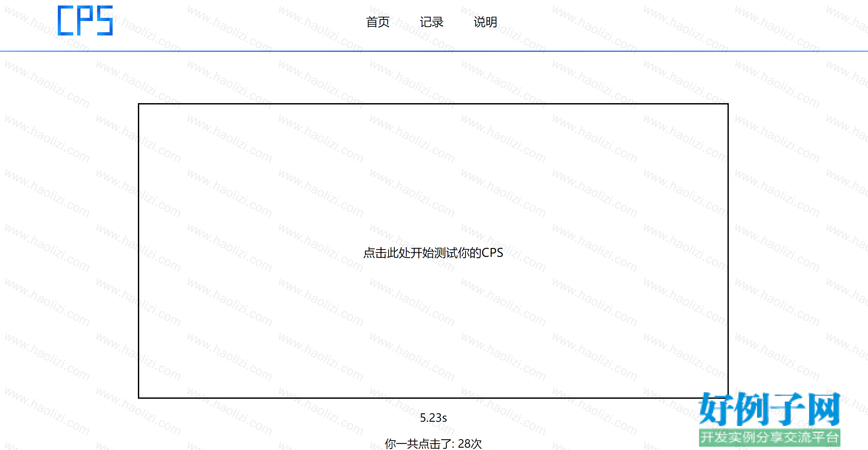868x450 pixels.
Task: Open the 首页 home page
Action: (378, 22)
